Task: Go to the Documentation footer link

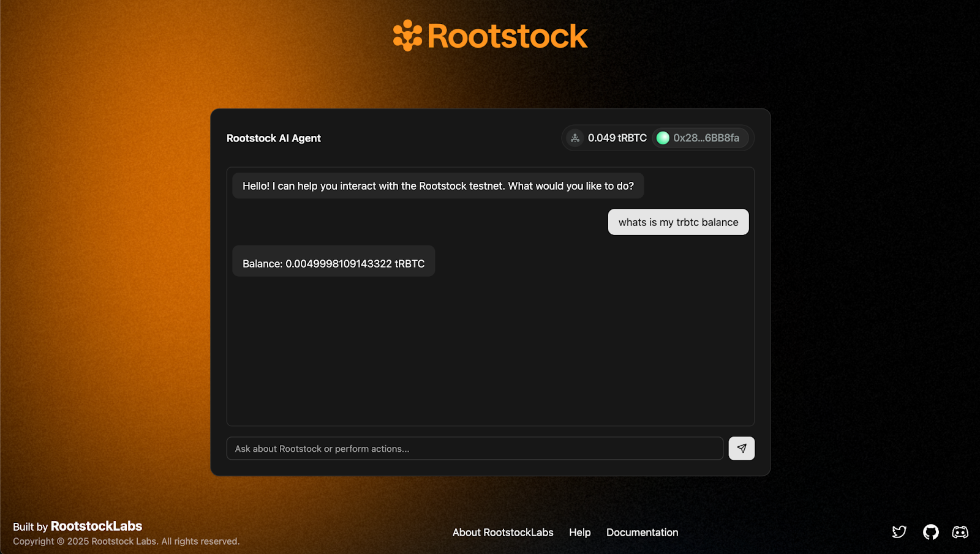Action: [642, 533]
